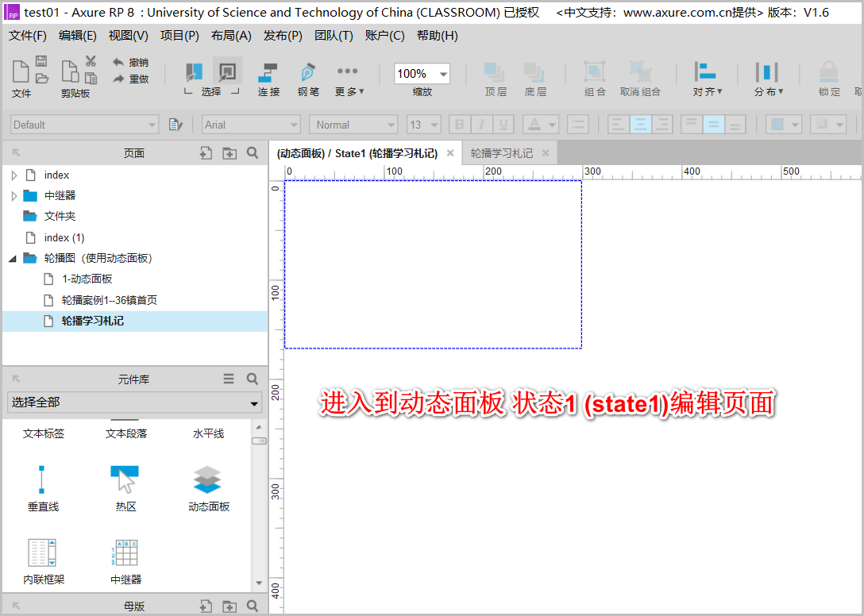Click the new File icon in toolbar

tap(21, 72)
